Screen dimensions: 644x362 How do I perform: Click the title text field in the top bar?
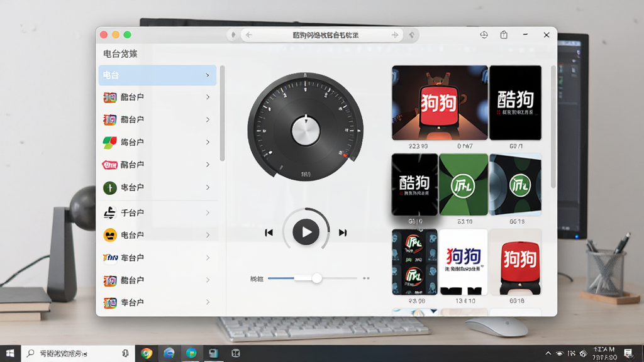[323, 35]
